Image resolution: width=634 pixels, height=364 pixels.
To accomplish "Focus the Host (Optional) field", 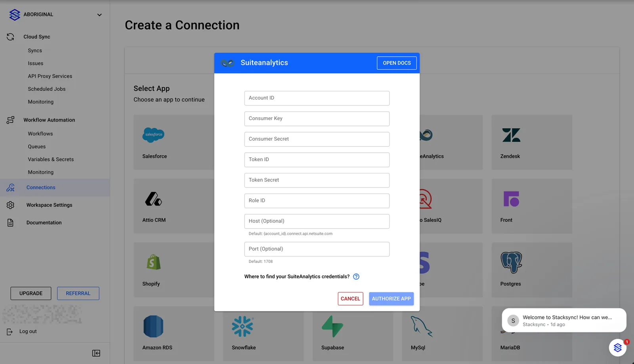I will (317, 221).
